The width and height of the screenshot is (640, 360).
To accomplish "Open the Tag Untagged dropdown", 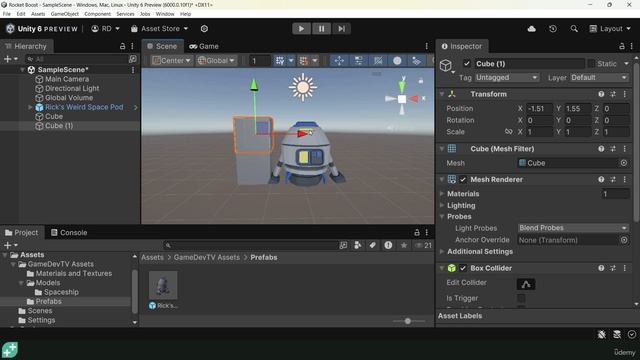I will tap(507, 78).
